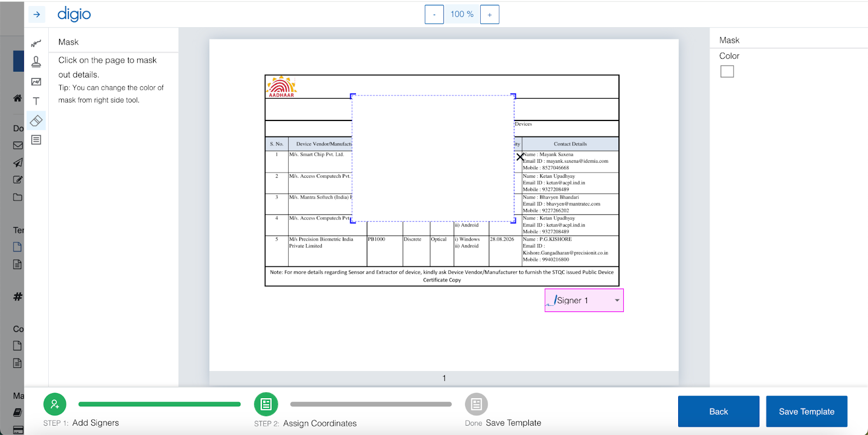
Task: Click 'M/s Precision Biometric India' cell
Action: tap(321, 239)
